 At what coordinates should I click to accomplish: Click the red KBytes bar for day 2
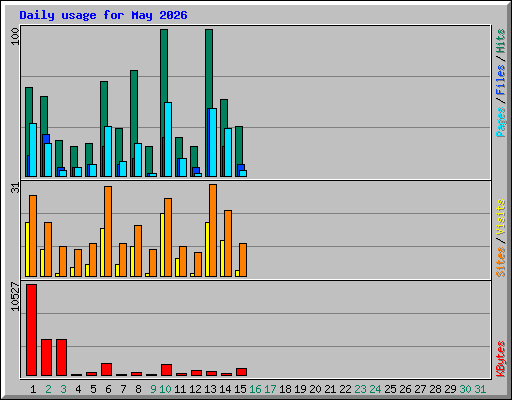(x=46, y=357)
